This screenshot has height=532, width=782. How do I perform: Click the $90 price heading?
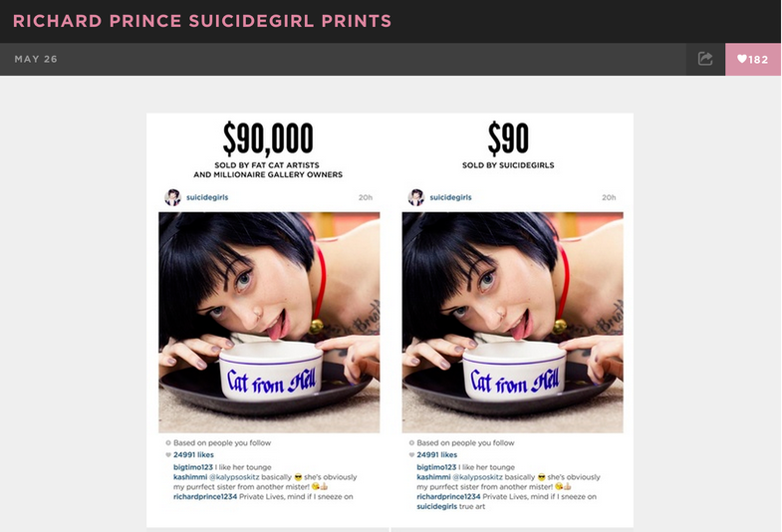508,138
